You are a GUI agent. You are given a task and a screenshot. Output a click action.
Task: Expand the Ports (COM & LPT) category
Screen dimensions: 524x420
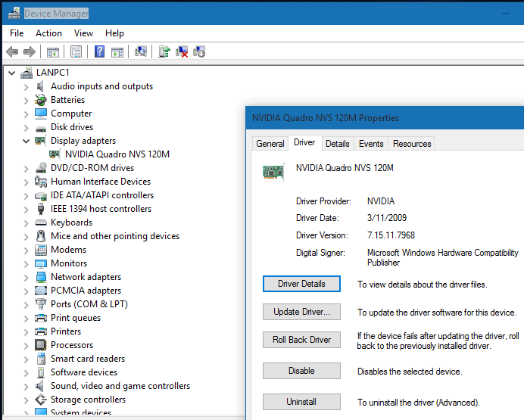click(x=26, y=305)
